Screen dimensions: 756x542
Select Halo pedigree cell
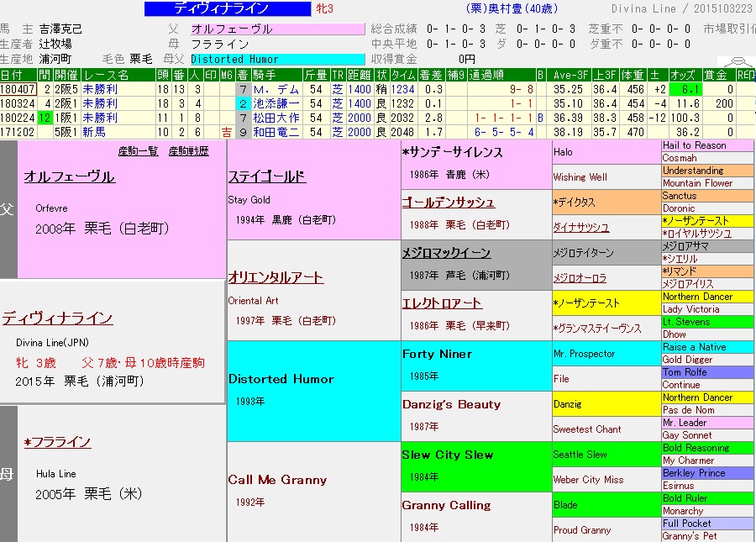pyautogui.click(x=606, y=152)
